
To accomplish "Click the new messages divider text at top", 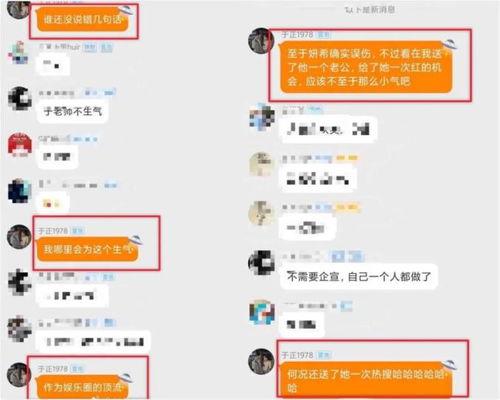I will 370,10.
